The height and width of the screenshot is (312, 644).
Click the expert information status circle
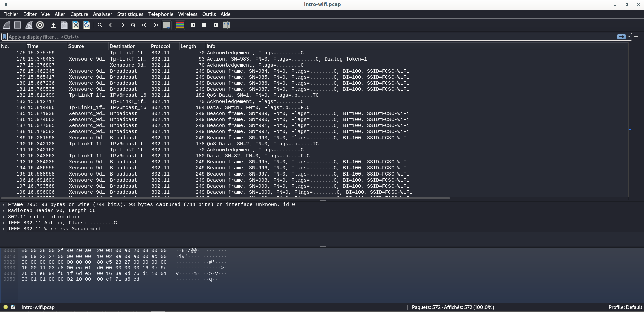tap(6, 307)
